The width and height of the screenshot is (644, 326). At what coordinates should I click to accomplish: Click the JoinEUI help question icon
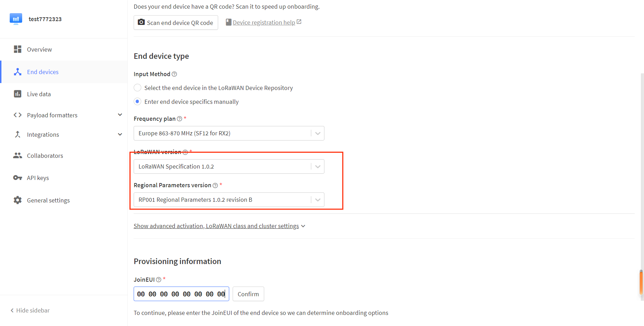tap(159, 280)
